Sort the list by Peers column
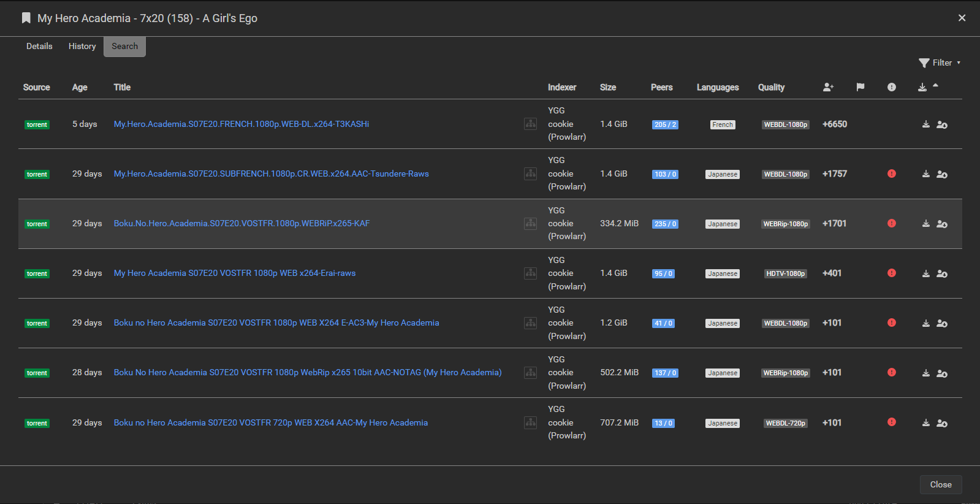Viewport: 980px width, 504px height. pyautogui.click(x=661, y=87)
